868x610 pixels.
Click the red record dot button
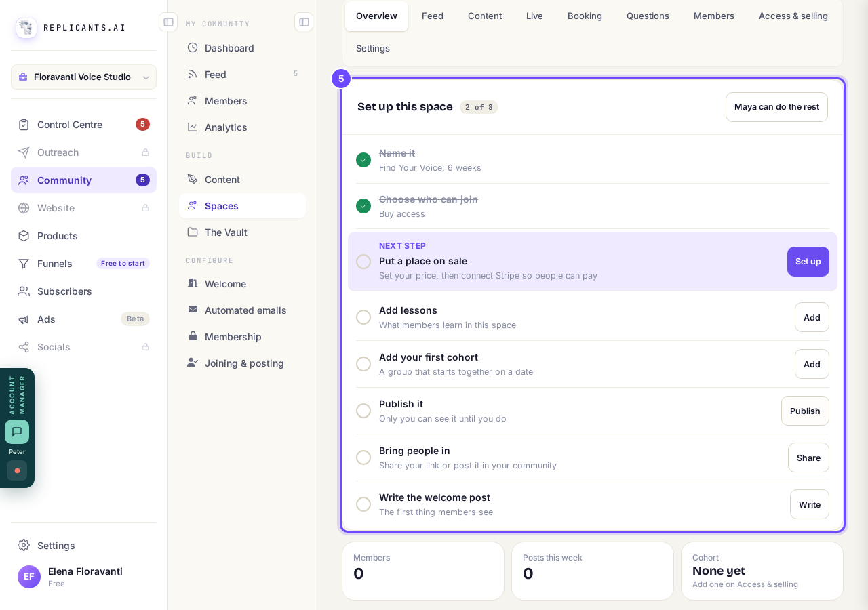[x=17, y=470]
